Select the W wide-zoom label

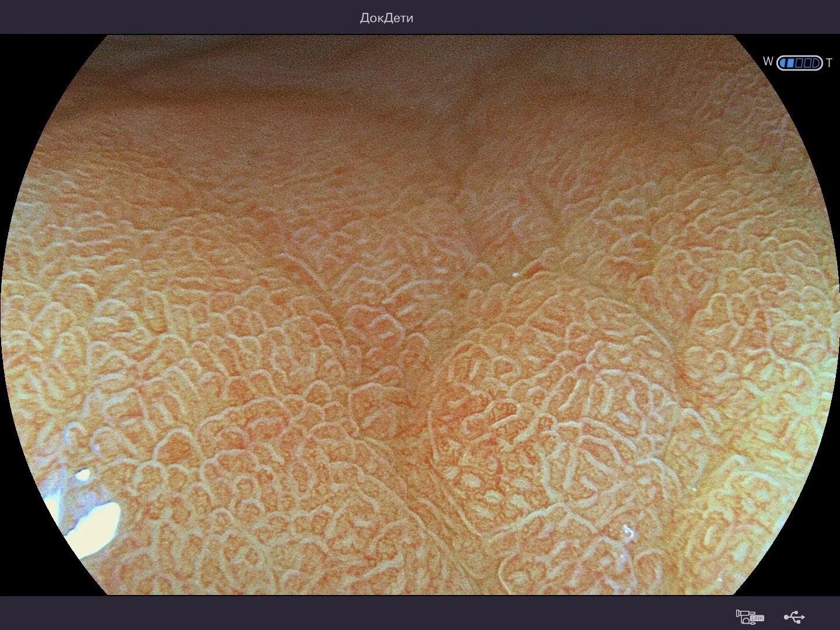click(x=768, y=61)
